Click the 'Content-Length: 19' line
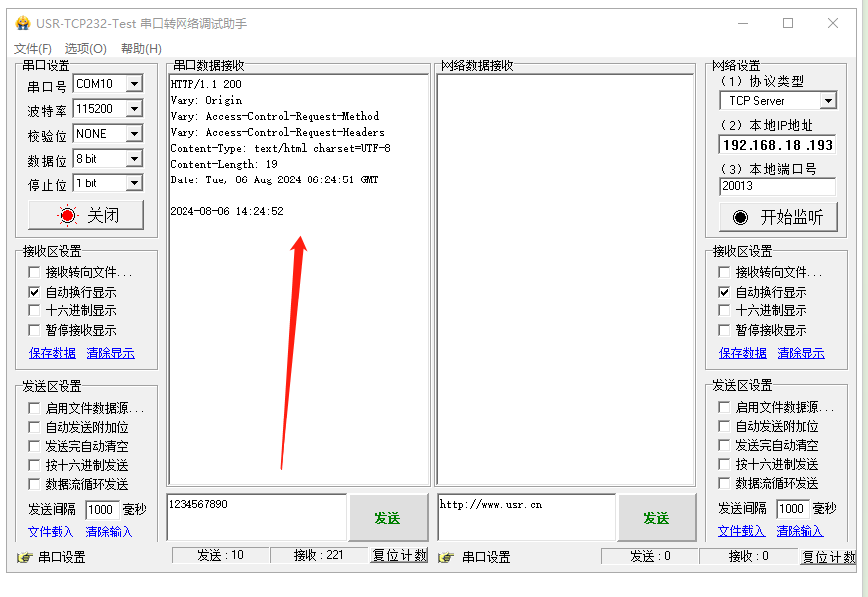 tap(223, 164)
